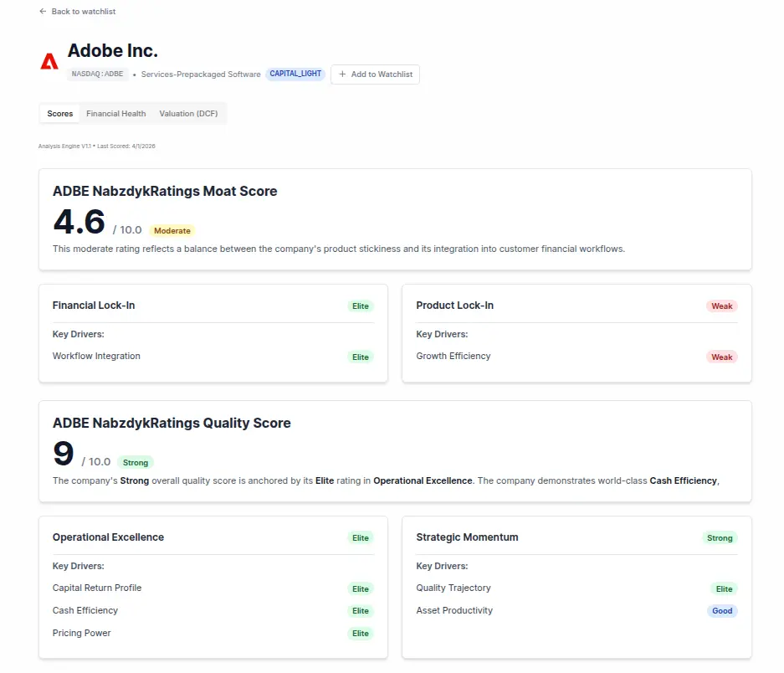
Task: Open the Scores tab
Action: point(60,114)
